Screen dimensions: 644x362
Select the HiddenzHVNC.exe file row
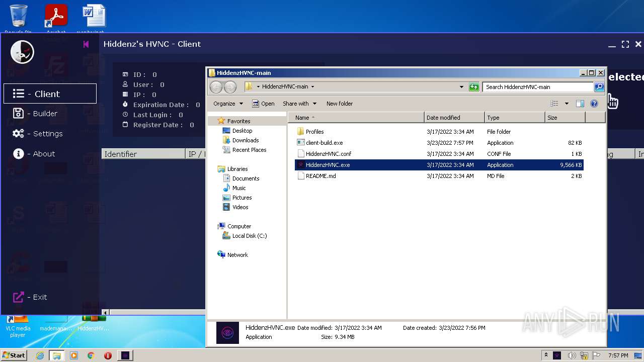pos(439,165)
